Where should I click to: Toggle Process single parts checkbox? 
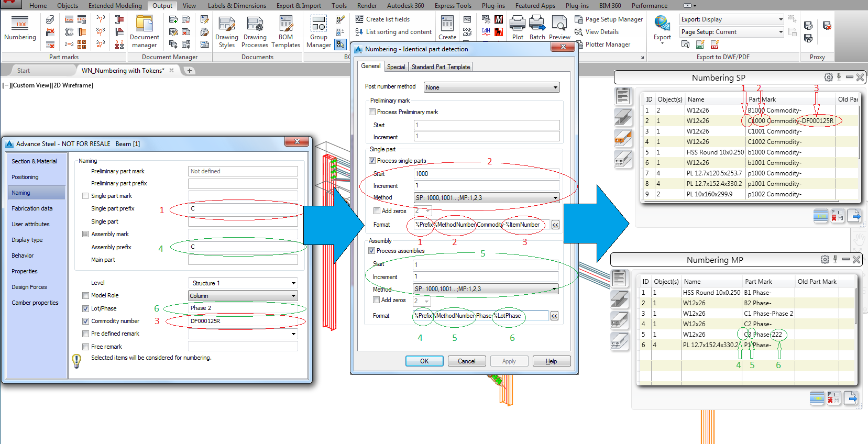(x=372, y=161)
